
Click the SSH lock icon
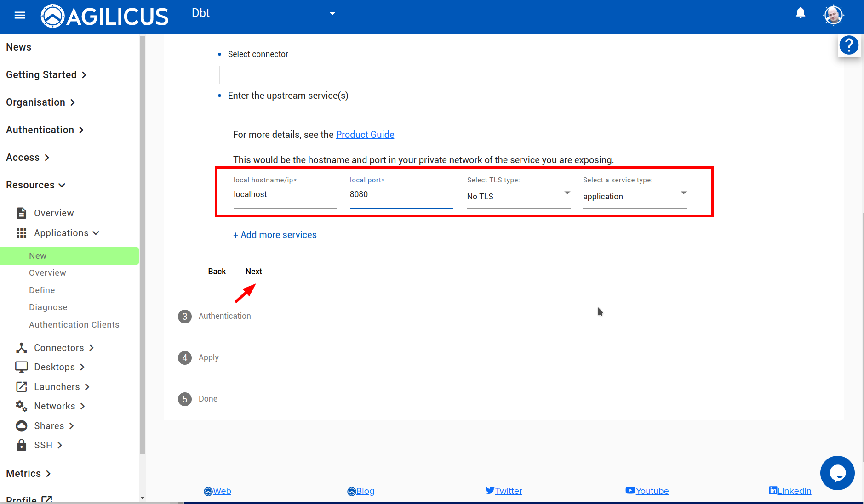(x=21, y=445)
